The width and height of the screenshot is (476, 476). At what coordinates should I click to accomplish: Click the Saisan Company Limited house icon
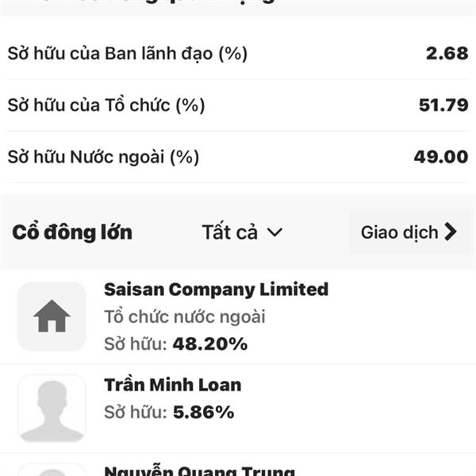click(52, 317)
